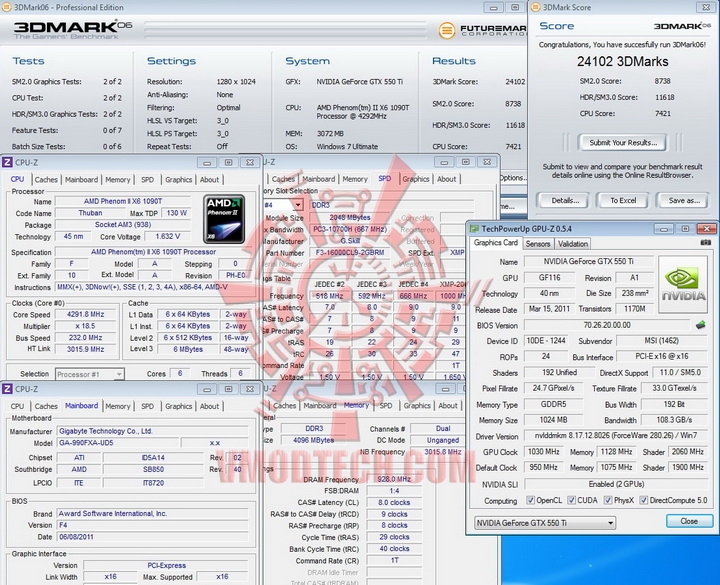Click the Bus Speed value 232.0 MHz
Image resolution: width=720 pixels, height=585 pixels.
(x=85, y=338)
